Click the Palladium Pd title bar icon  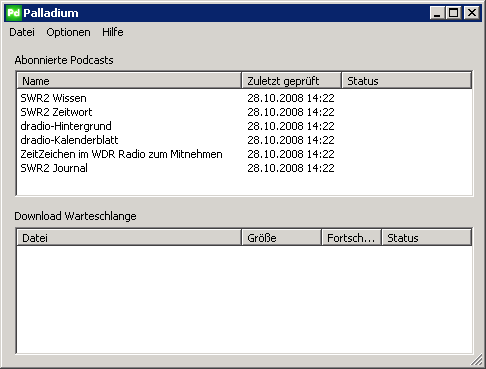click(x=14, y=13)
